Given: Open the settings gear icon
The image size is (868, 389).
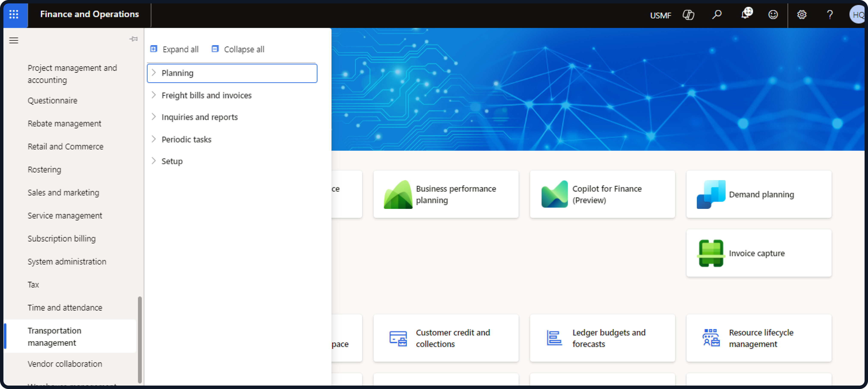Looking at the screenshot, I should (802, 15).
